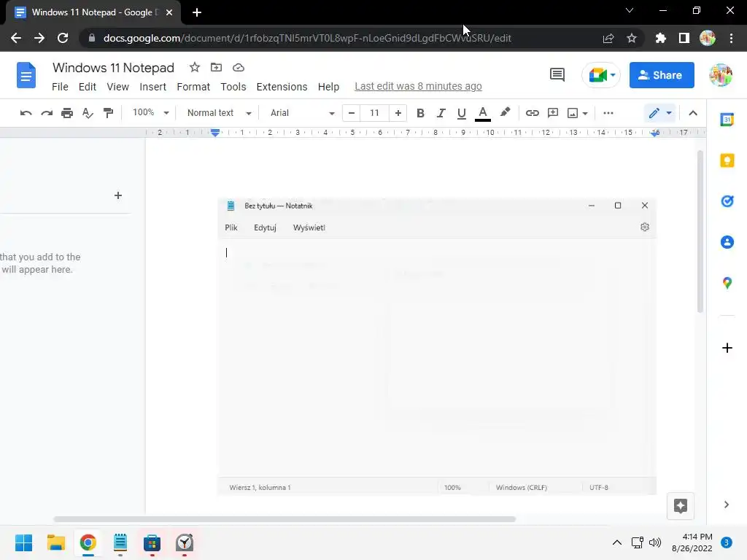This screenshot has width=747, height=560.
Task: Click the Explore button at page corner
Action: pyautogui.click(x=681, y=506)
